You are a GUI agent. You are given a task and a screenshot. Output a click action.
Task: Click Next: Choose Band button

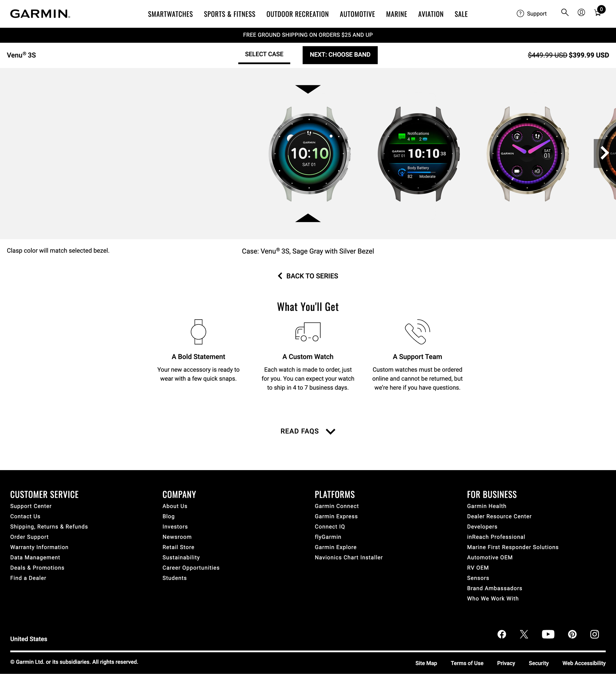click(x=340, y=55)
